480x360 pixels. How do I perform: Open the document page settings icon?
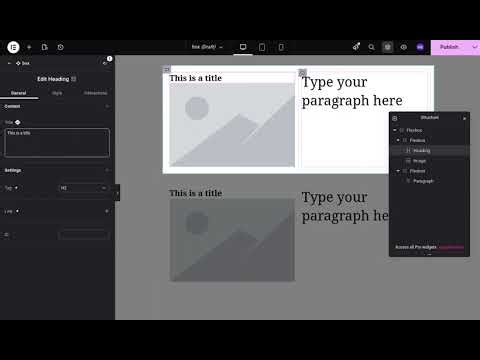(x=45, y=47)
